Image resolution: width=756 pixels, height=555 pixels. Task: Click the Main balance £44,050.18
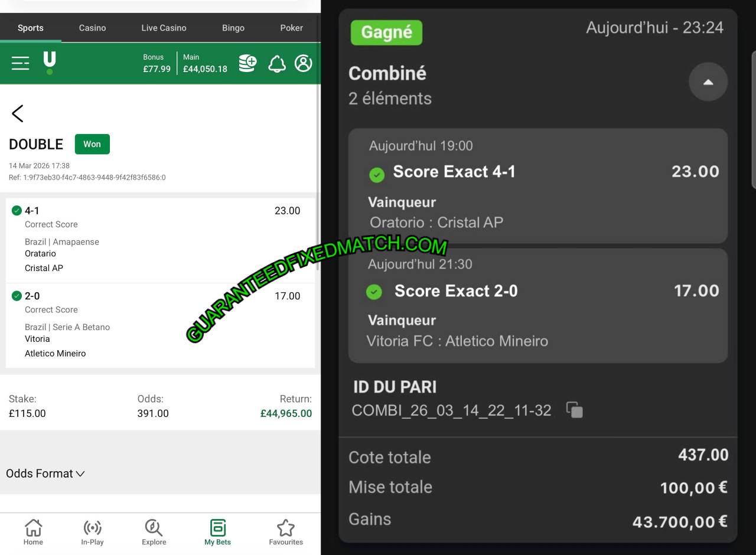pos(205,63)
